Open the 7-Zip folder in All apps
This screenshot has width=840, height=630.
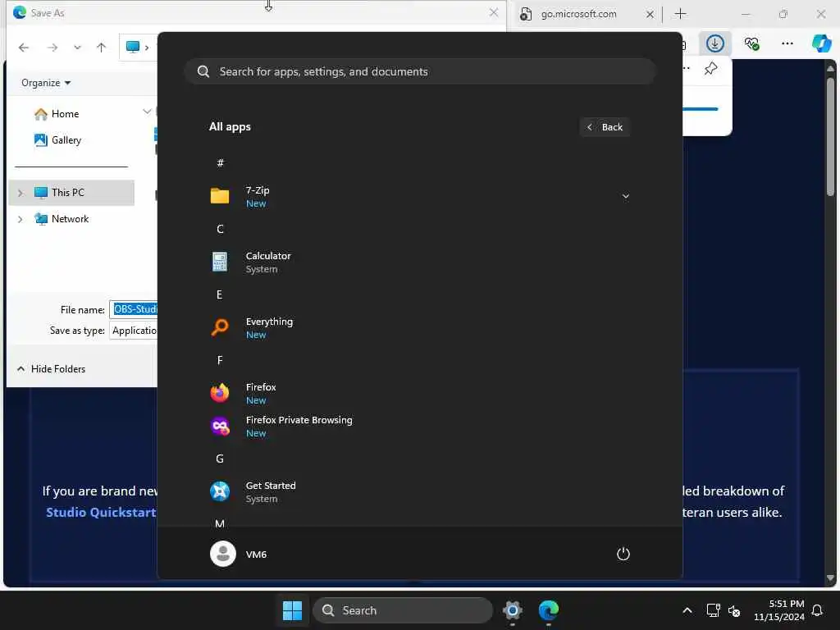419,197
